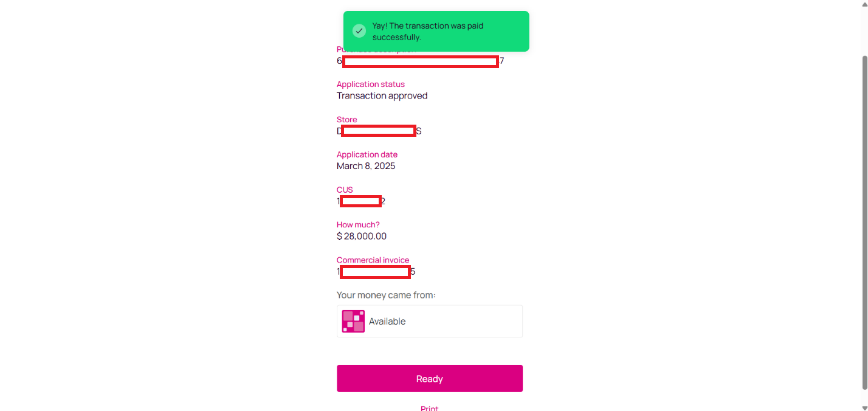The width and height of the screenshot is (868, 411).
Task: Dismiss the transaction paid success toast
Action: click(436, 32)
